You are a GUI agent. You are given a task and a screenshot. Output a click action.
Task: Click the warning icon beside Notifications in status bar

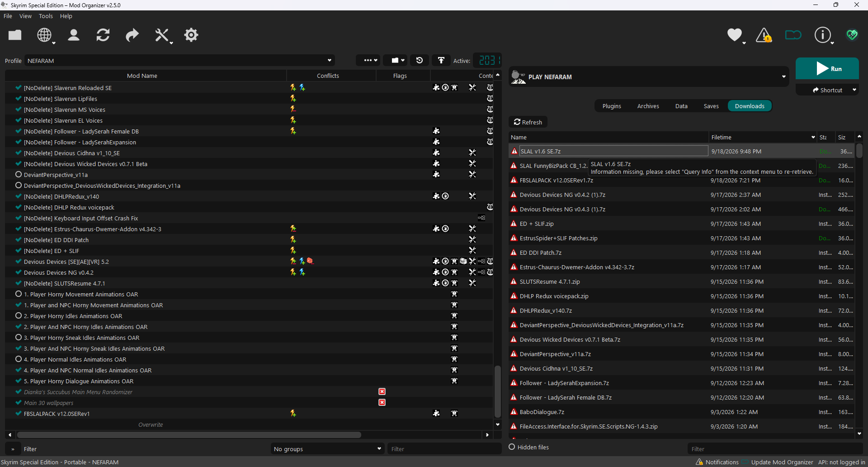point(699,462)
